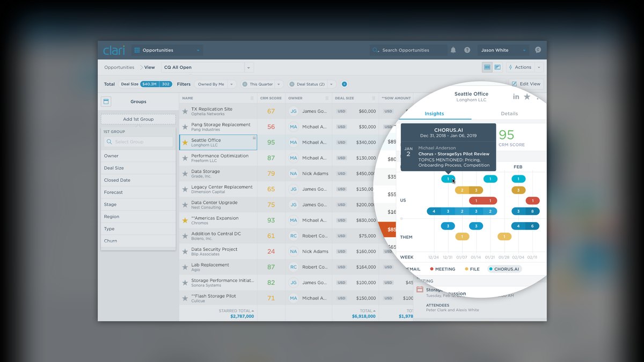Unstar the Seattle Office row
The width and height of the screenshot is (644, 362).
pos(185,142)
